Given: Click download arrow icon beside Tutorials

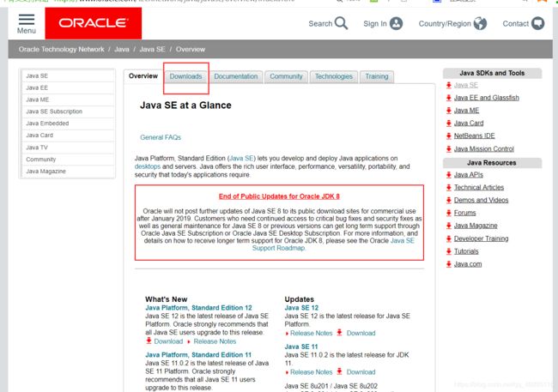Looking at the screenshot, I should click(x=449, y=251).
